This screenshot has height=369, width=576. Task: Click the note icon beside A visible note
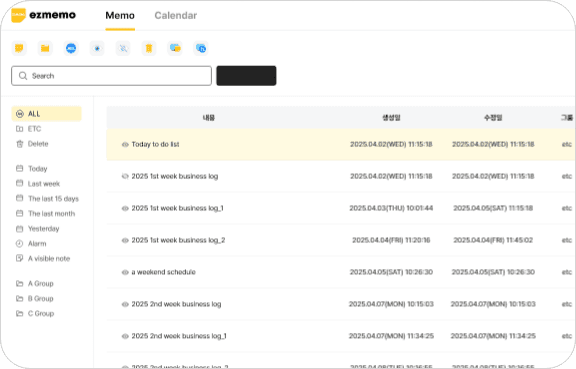[x=19, y=258]
